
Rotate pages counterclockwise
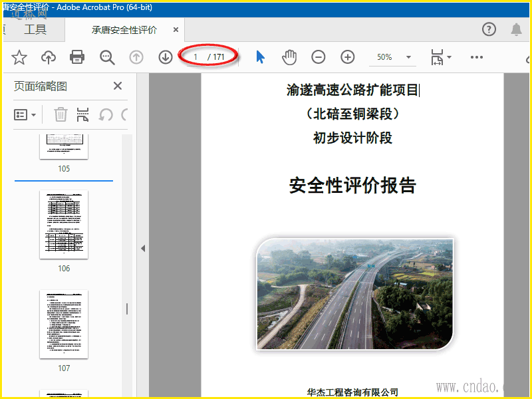coord(106,114)
